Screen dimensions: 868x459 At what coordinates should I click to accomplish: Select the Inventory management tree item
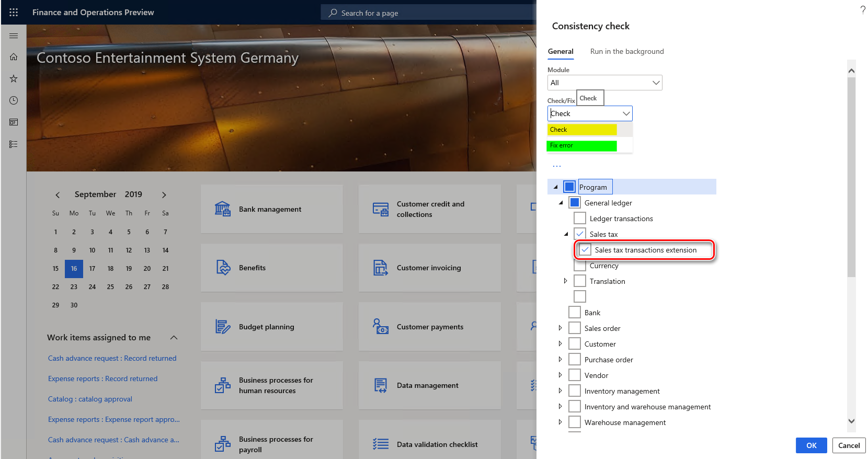(622, 391)
